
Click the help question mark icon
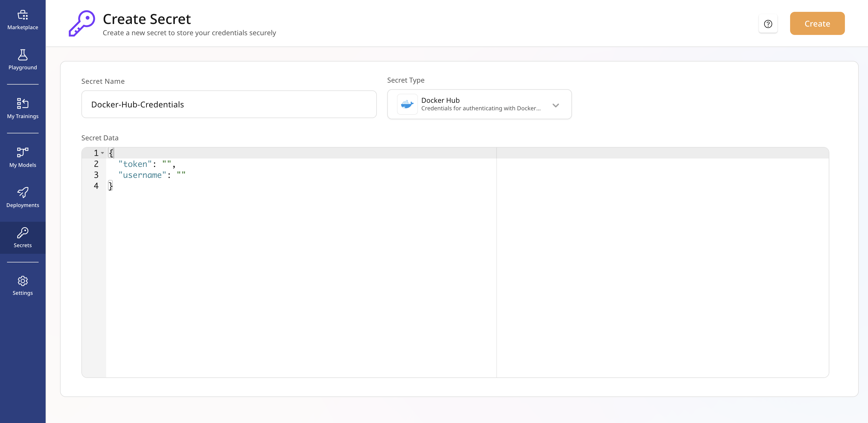[x=768, y=24]
